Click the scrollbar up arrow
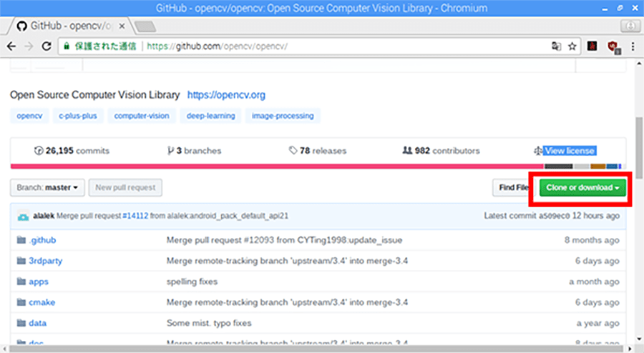The image size is (644, 353). click(x=640, y=63)
